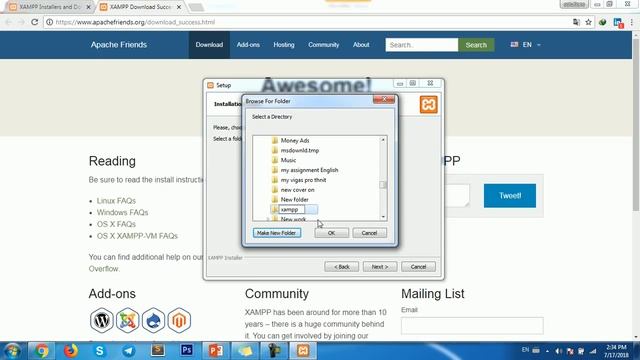The width and height of the screenshot is (640, 360).
Task: Cancel the Browse For Folder dialog
Action: [369, 233]
